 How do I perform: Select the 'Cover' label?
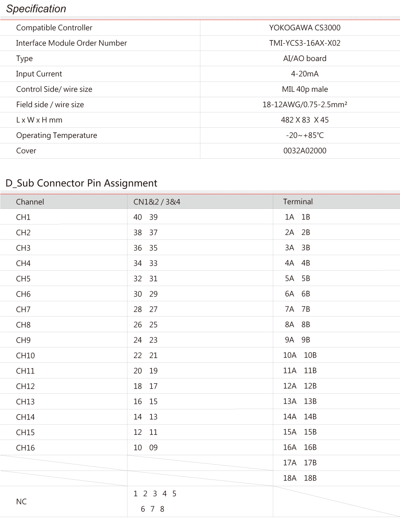tap(26, 151)
